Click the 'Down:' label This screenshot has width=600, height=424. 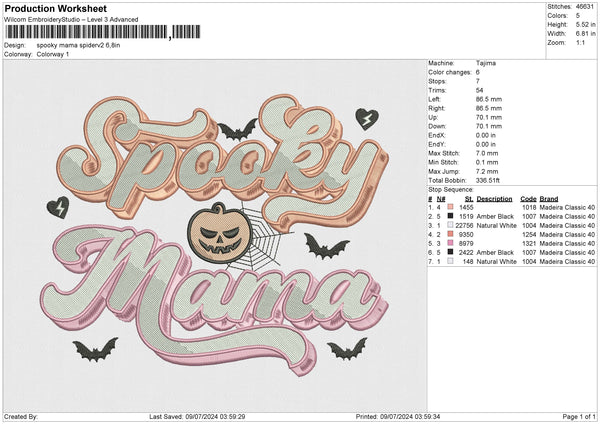tap(437, 126)
